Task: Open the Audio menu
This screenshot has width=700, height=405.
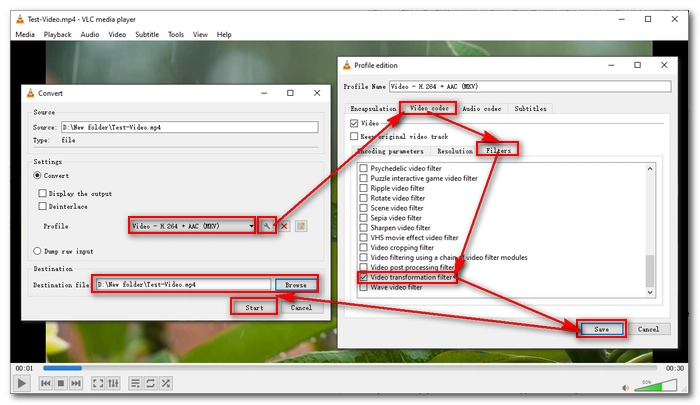Action: coord(90,34)
